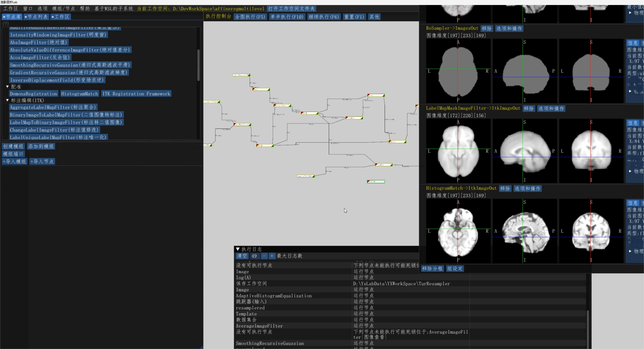Click +导入模组 button
Screen dimensions: 644x349
pyautogui.click(x=15, y=161)
